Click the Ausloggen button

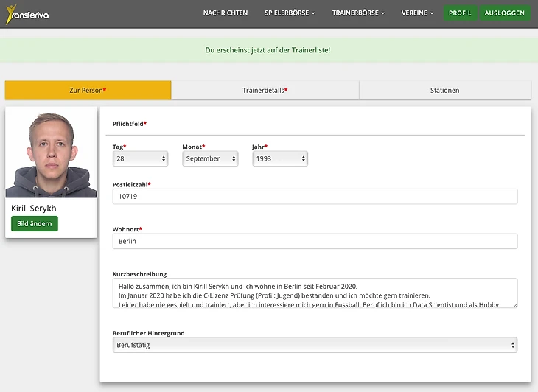[x=505, y=13]
